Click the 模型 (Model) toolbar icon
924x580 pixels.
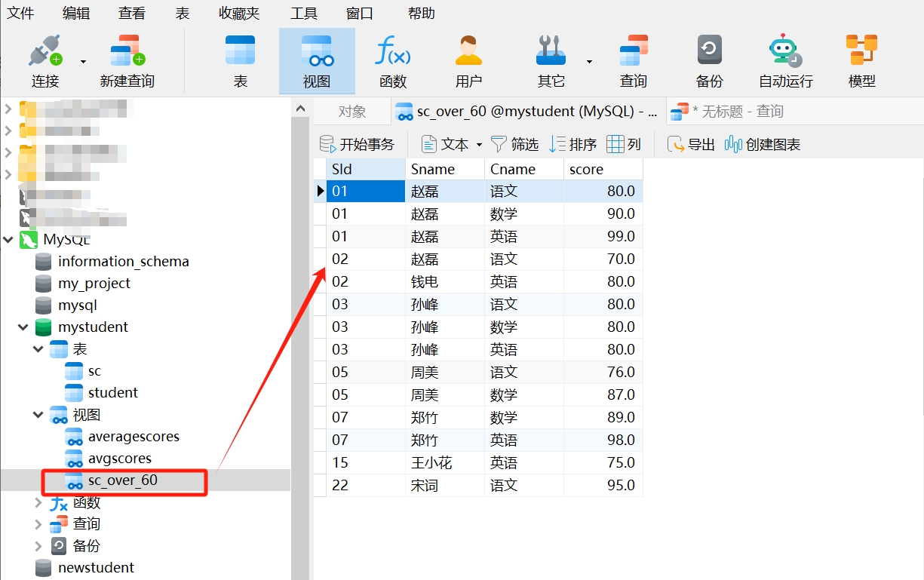pos(861,61)
